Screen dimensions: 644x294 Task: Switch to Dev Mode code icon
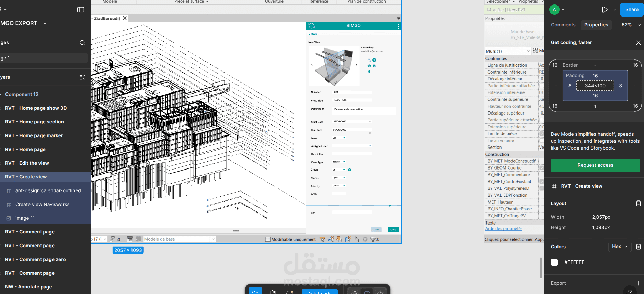(380, 292)
